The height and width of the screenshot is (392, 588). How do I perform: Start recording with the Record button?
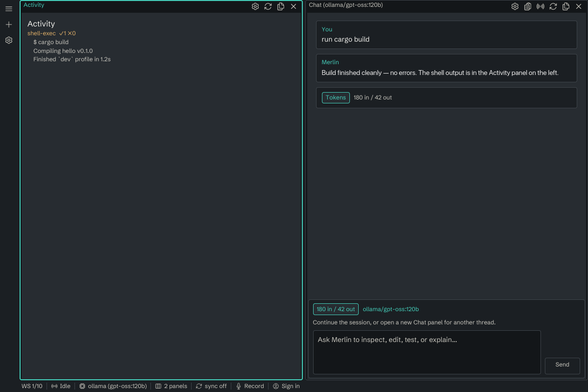pyautogui.click(x=250, y=386)
